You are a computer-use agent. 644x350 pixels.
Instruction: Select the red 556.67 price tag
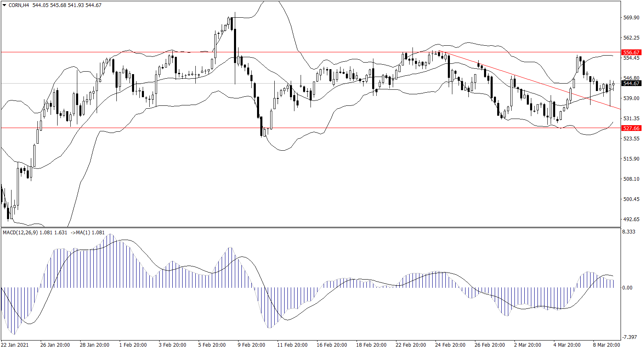[631, 53]
